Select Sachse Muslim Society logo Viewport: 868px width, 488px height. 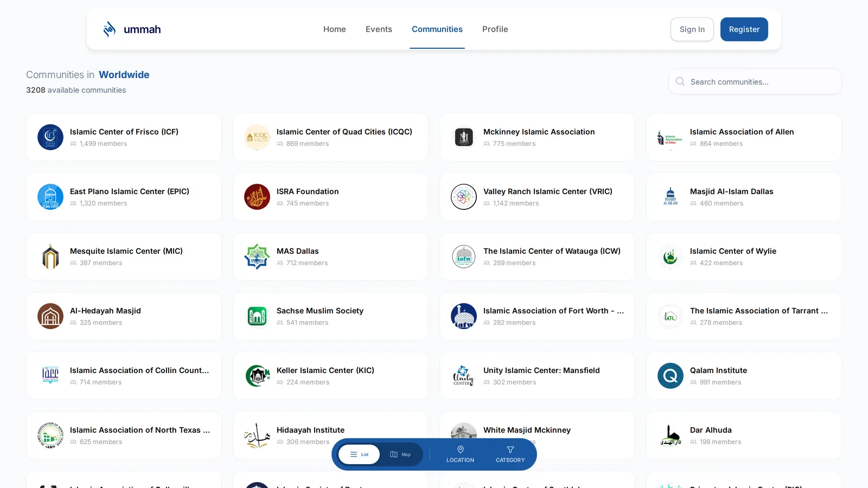click(257, 316)
